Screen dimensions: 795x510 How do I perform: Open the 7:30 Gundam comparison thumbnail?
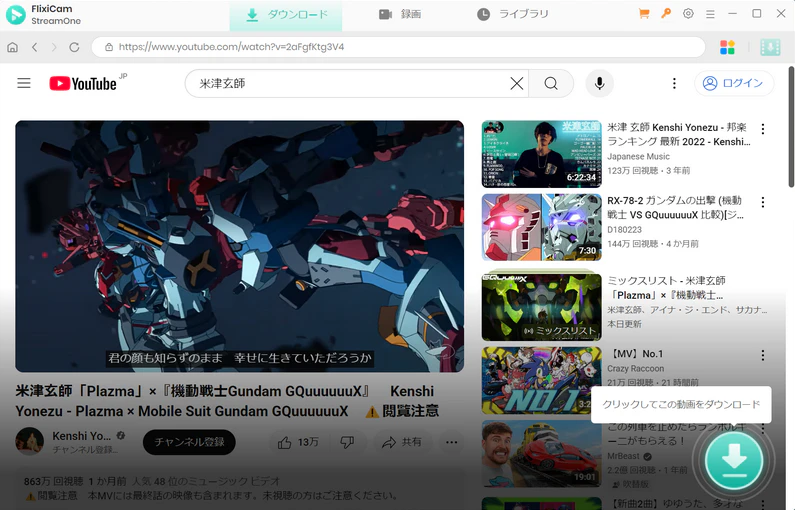click(541, 227)
